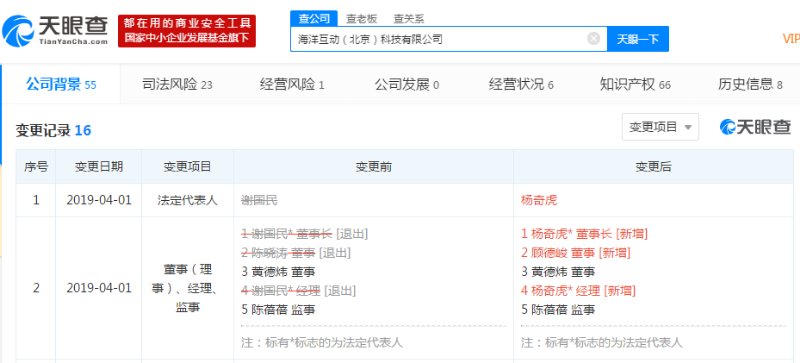Click 4 杨奇虎* 经理 [新增] entry
Image resolution: width=800 pixels, height=363 pixels.
[578, 291]
